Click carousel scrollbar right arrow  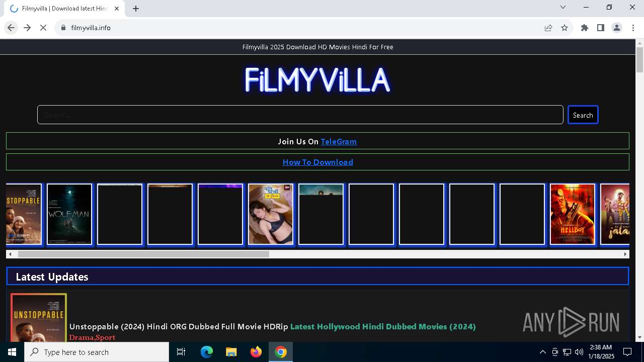(x=625, y=254)
